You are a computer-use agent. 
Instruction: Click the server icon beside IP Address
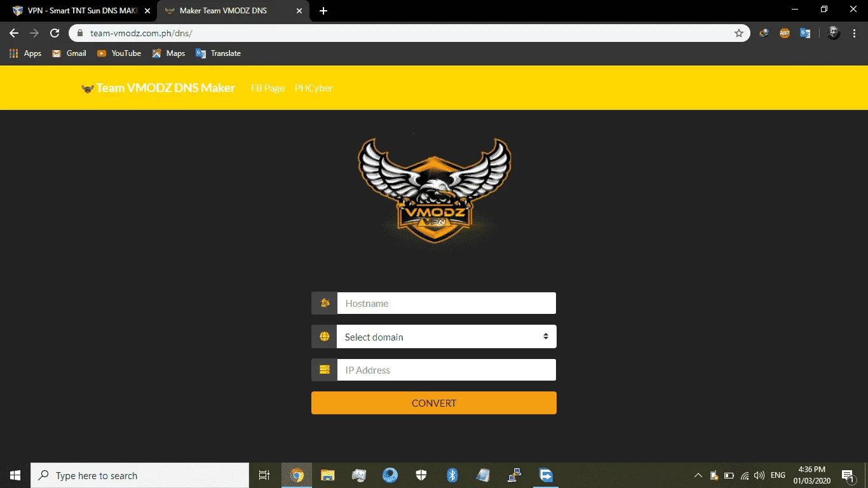[324, 370]
